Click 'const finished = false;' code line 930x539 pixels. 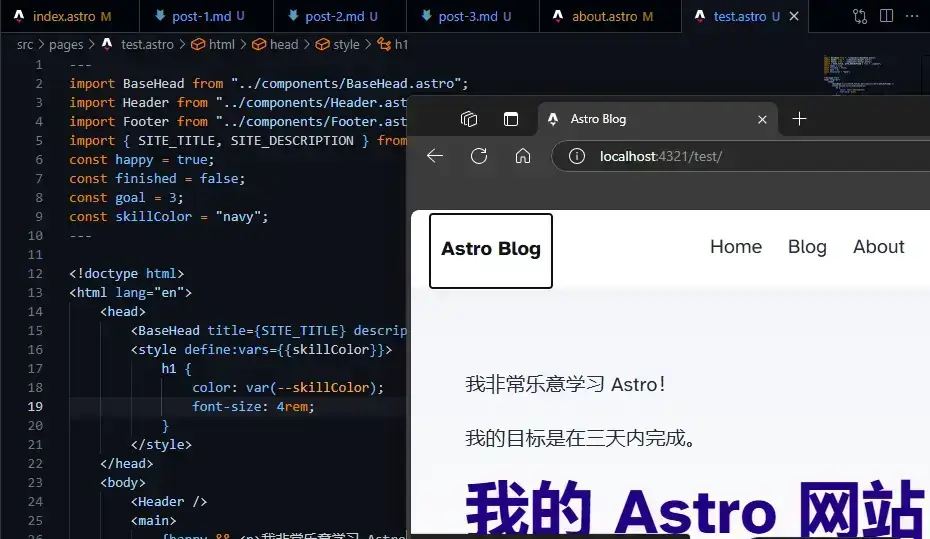pos(157,178)
